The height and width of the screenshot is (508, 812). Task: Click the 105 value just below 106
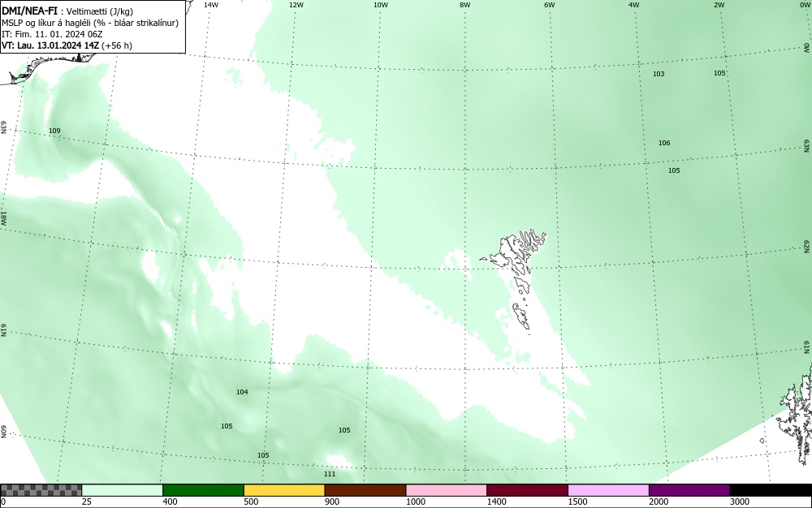point(674,170)
